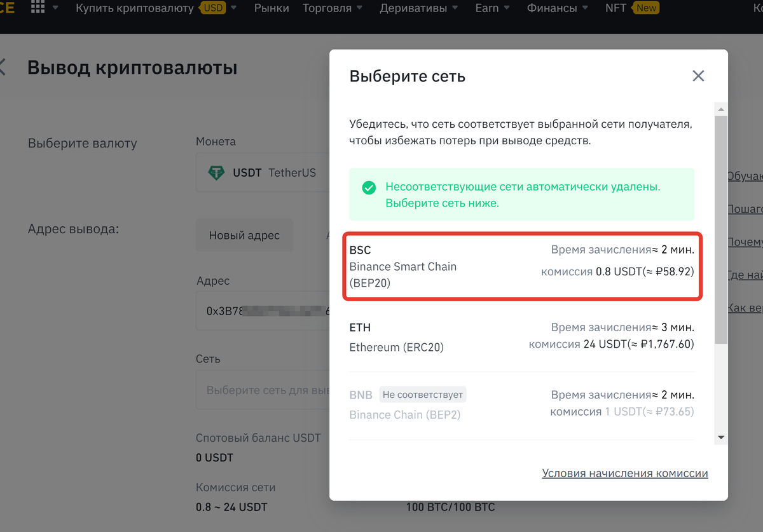Select the BSC Binance Smart Chain network
Screen dimensions: 763x532
(x=522, y=266)
